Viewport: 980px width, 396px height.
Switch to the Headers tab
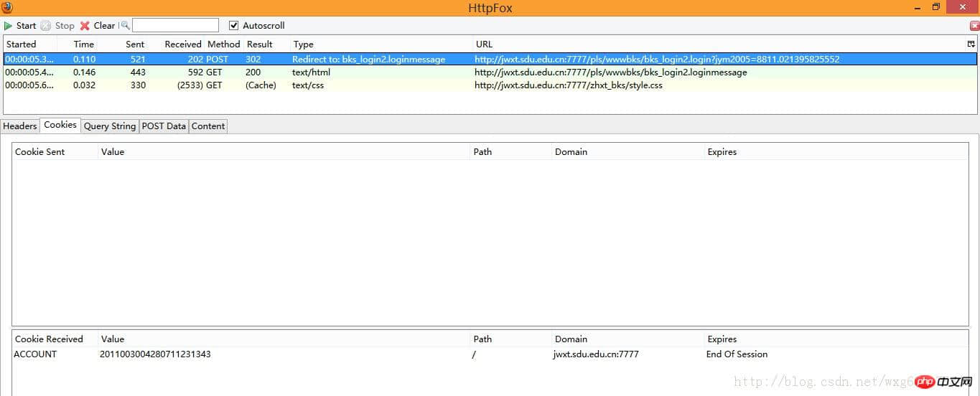tap(20, 126)
